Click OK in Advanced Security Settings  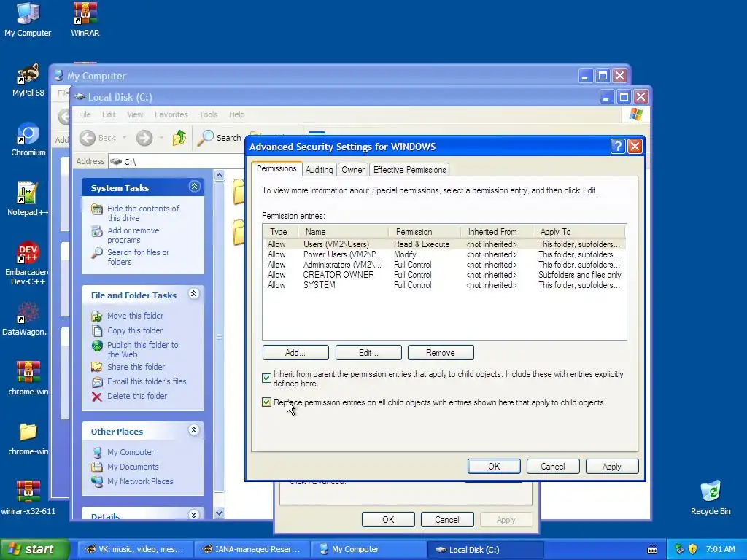[x=494, y=467]
